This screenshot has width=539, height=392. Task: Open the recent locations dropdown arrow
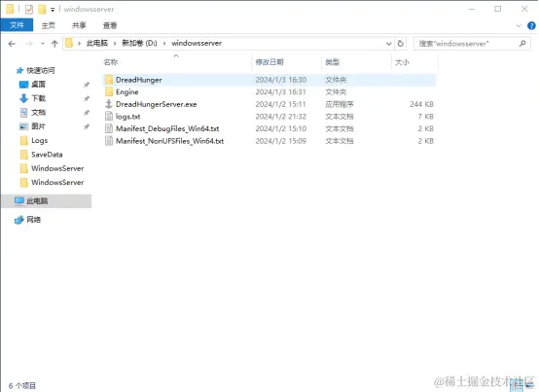pos(42,44)
